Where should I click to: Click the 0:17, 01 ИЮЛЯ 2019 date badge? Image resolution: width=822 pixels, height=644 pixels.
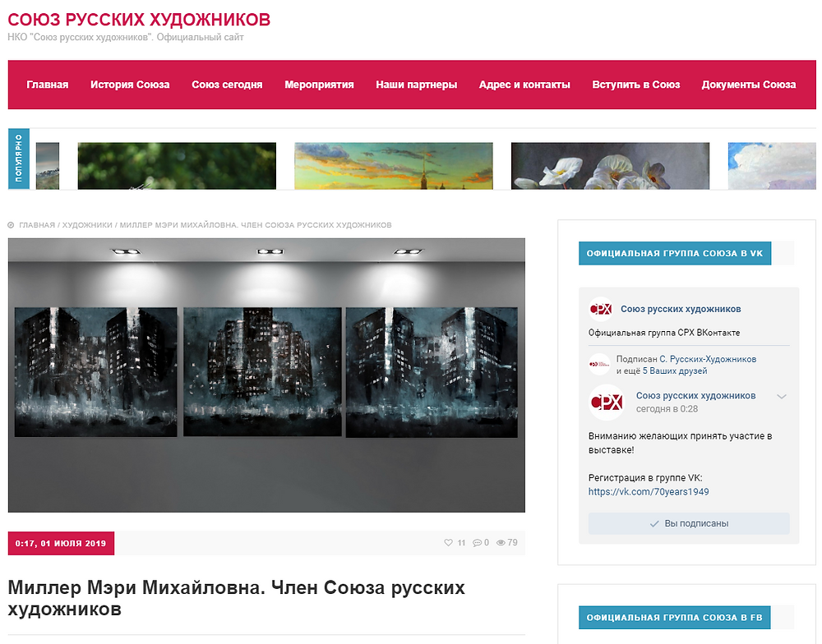point(61,544)
